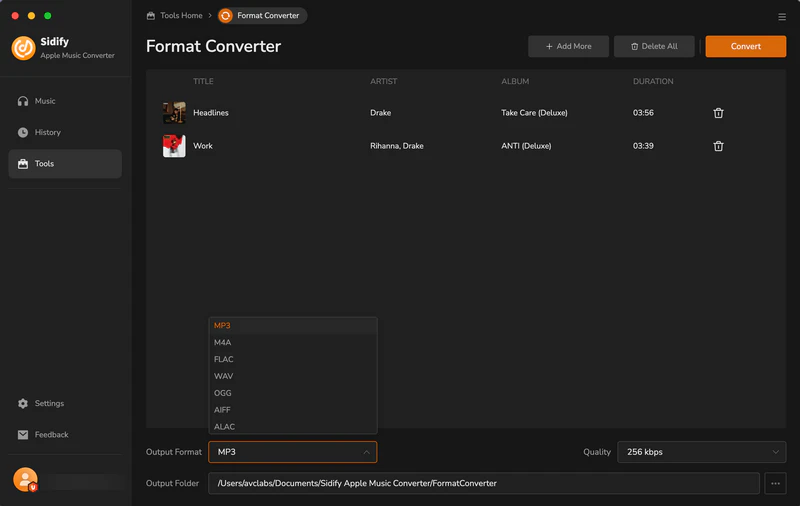Click album Take Care (Deluxe)
Viewport: 800px width, 506px height.
(x=534, y=113)
